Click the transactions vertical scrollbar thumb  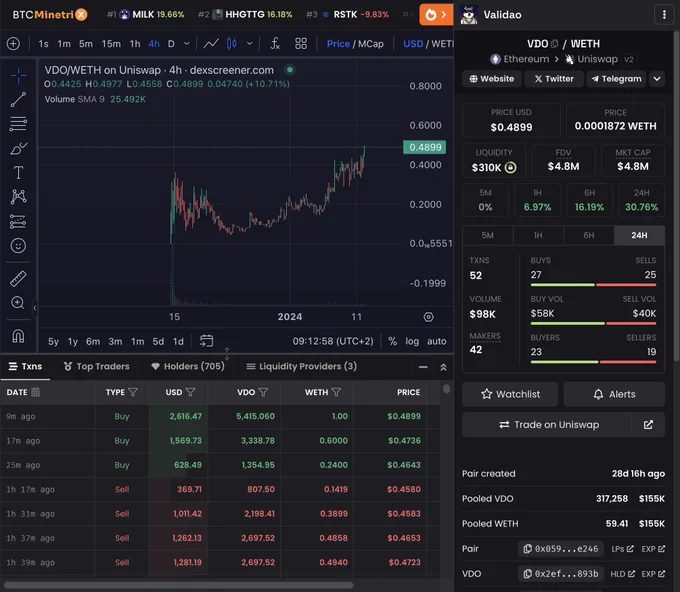click(x=446, y=388)
